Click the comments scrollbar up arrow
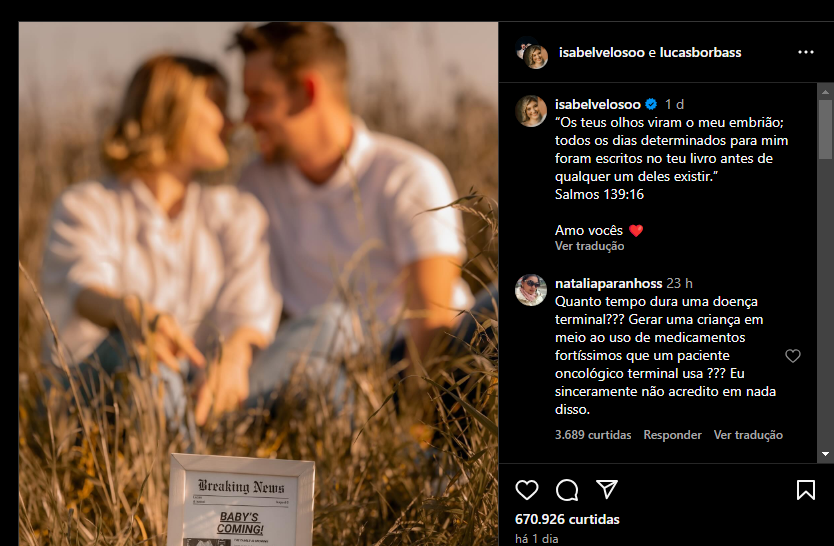This screenshot has height=546, width=834. point(825,92)
